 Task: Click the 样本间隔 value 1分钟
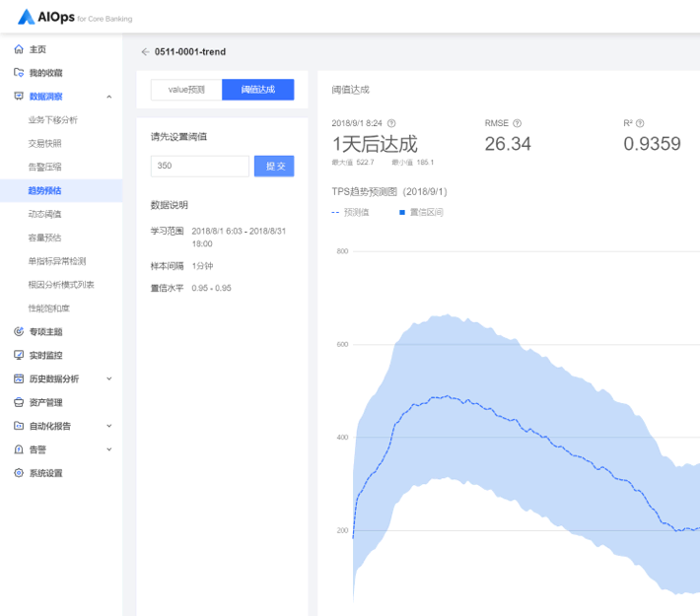coord(202,266)
